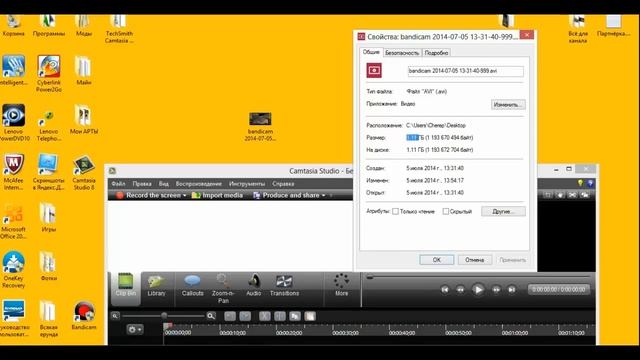
Task: Toggle the Скрытый checkbox
Action: [x=446, y=211]
